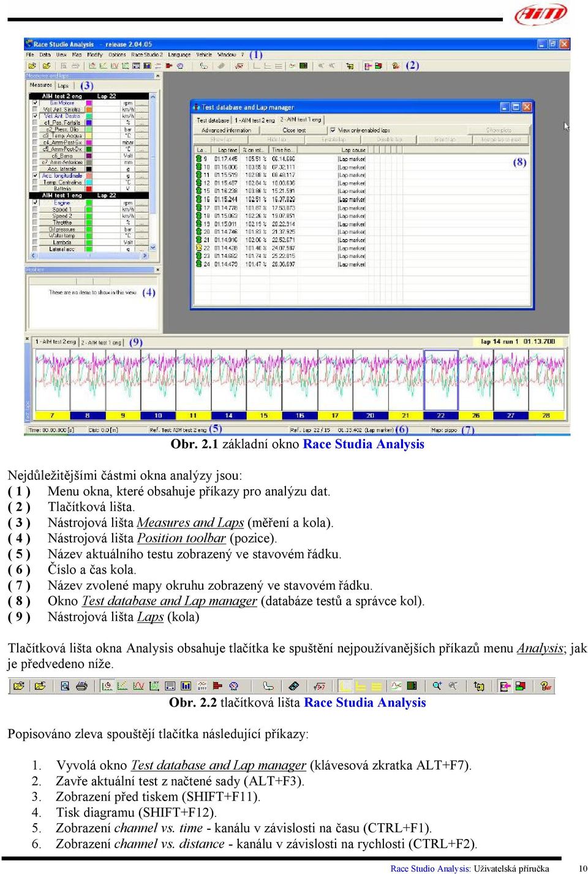Viewport: 588px width, 874px height.
Task: Toggle the Acc. longitudinale channel checkbox
Action: point(35,175)
